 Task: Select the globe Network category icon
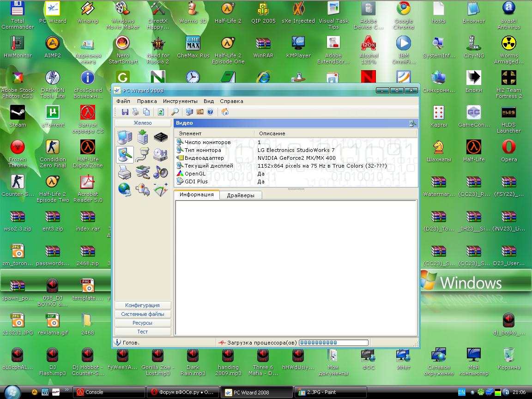[x=125, y=189]
